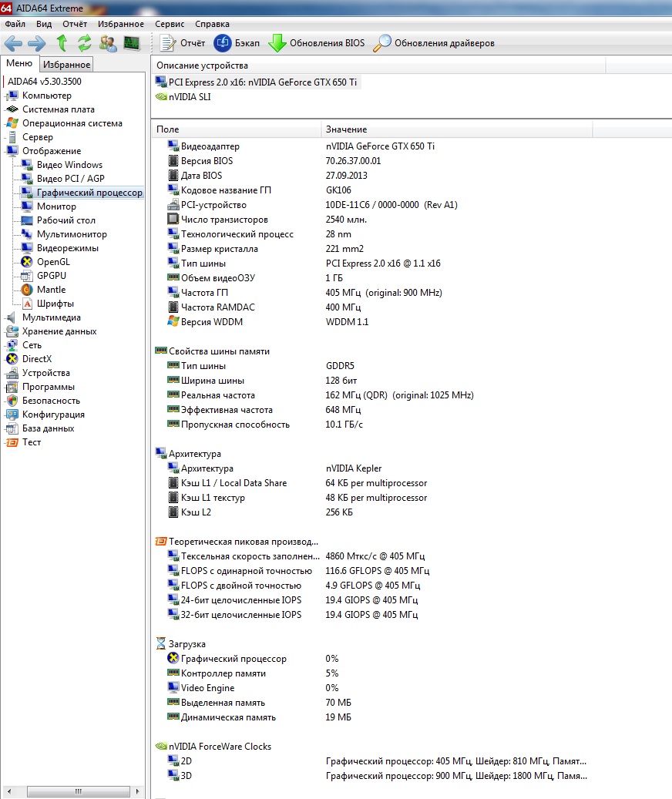
Task: Open the Справка menu
Action: 212,24
